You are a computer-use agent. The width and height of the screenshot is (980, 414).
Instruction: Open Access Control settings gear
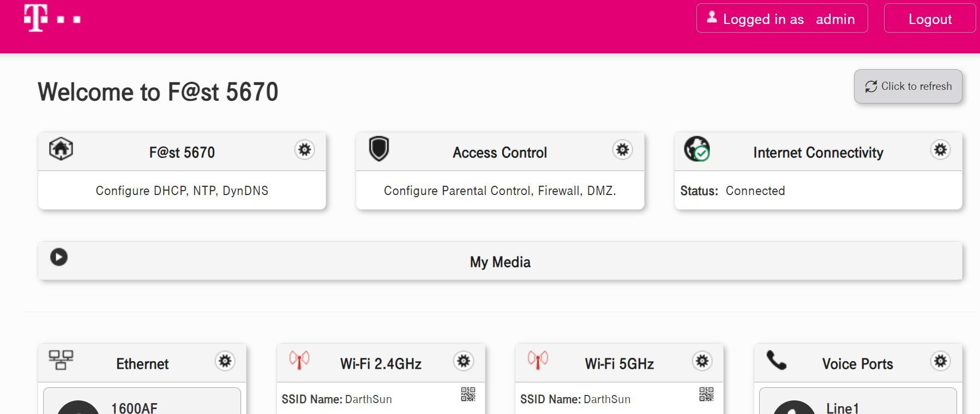click(x=622, y=150)
